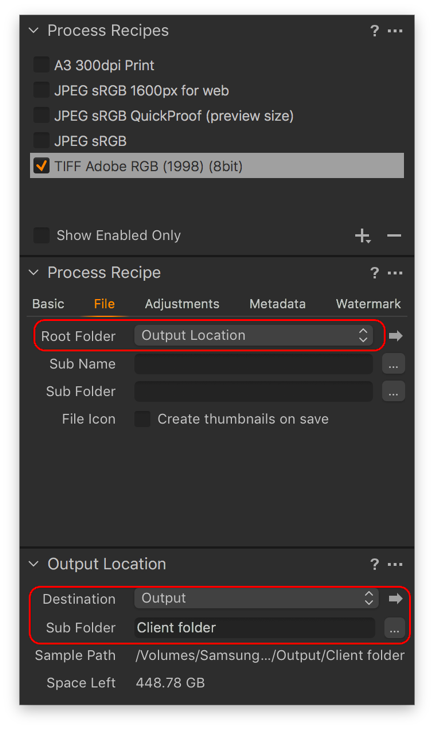434x729 pixels.
Task: Enable the A3 300dpi Print recipe
Action: pos(41,65)
